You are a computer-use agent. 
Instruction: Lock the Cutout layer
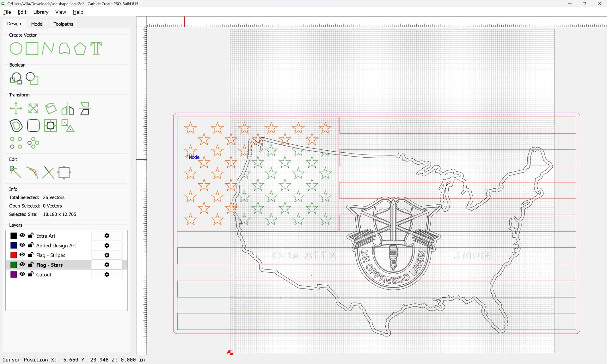(31, 274)
